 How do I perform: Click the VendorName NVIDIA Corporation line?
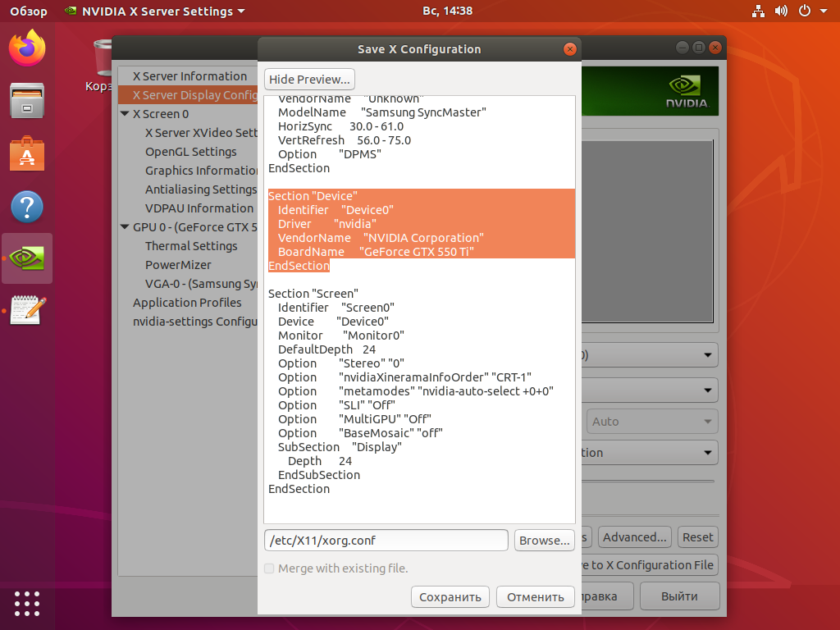(x=381, y=238)
